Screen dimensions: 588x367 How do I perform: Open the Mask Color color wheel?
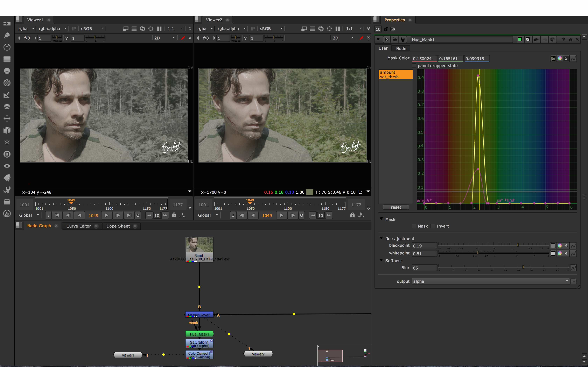tap(560, 58)
